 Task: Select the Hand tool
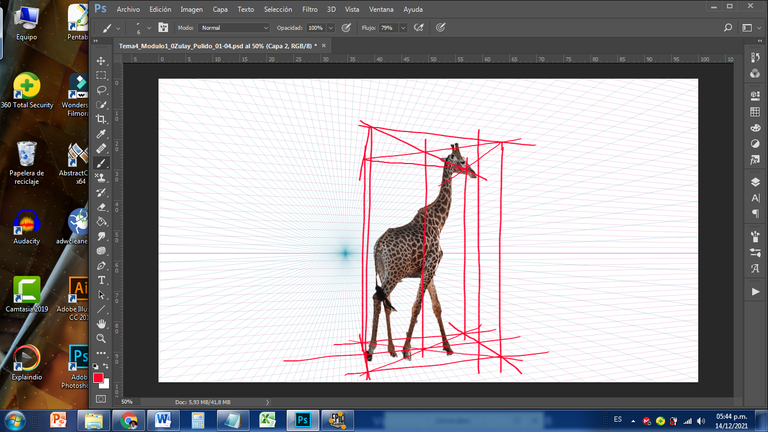(101, 324)
